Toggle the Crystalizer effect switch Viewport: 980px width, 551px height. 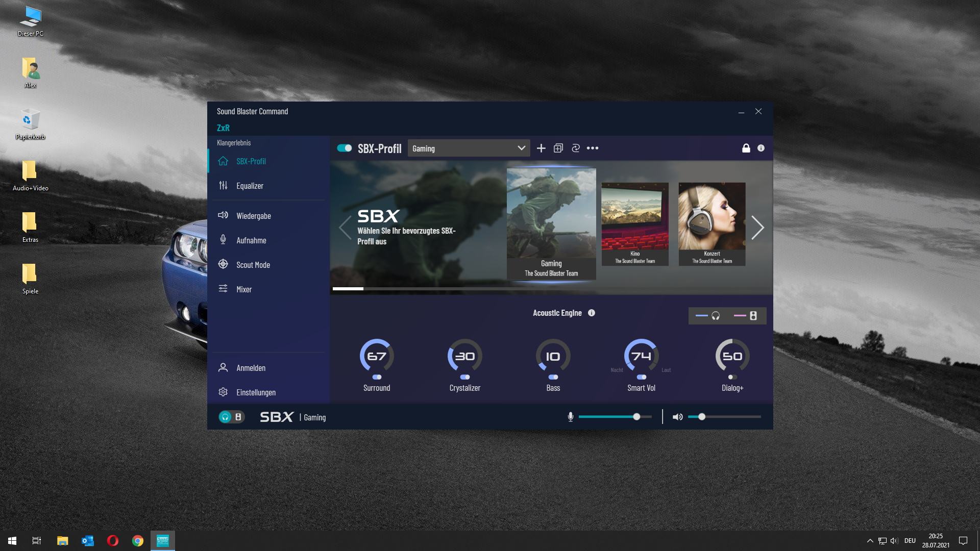[464, 377]
